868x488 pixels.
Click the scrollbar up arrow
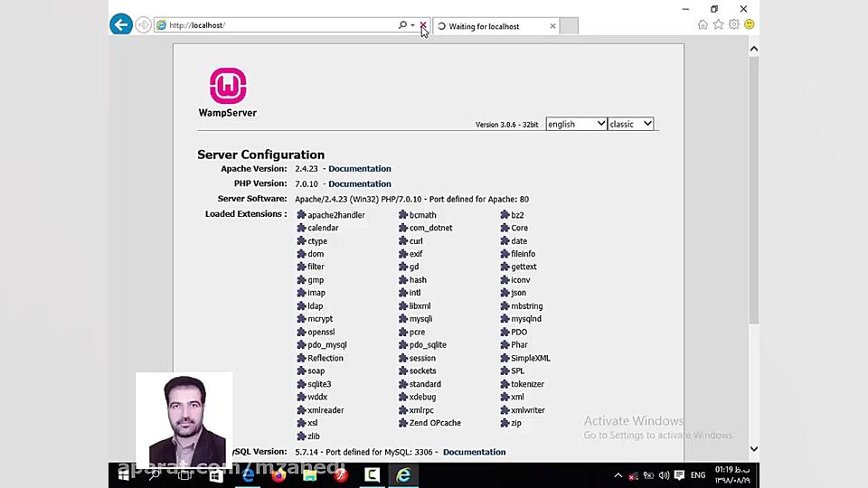tap(753, 49)
